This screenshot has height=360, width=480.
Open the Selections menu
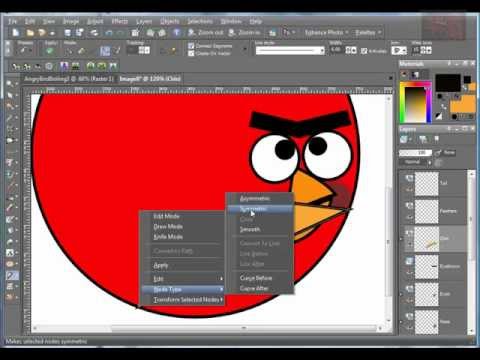200,21
